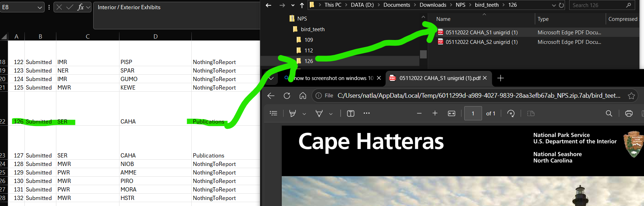Open the Edge tab search chevron
The image size is (644, 206).
(271, 78)
